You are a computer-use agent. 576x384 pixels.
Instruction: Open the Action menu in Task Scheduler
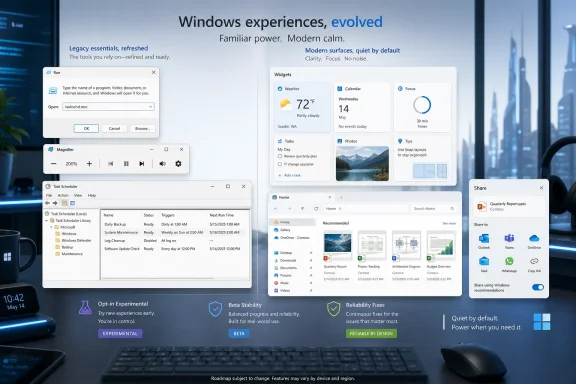[x=63, y=195]
